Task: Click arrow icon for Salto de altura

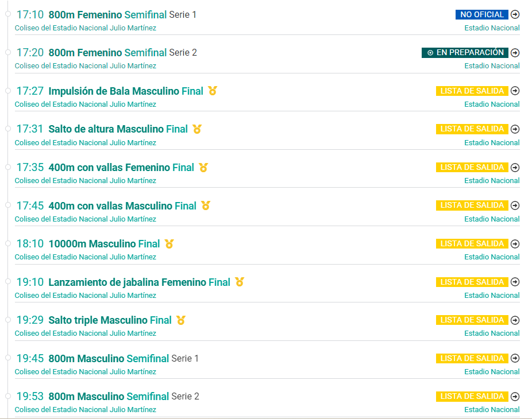Action: click(515, 129)
